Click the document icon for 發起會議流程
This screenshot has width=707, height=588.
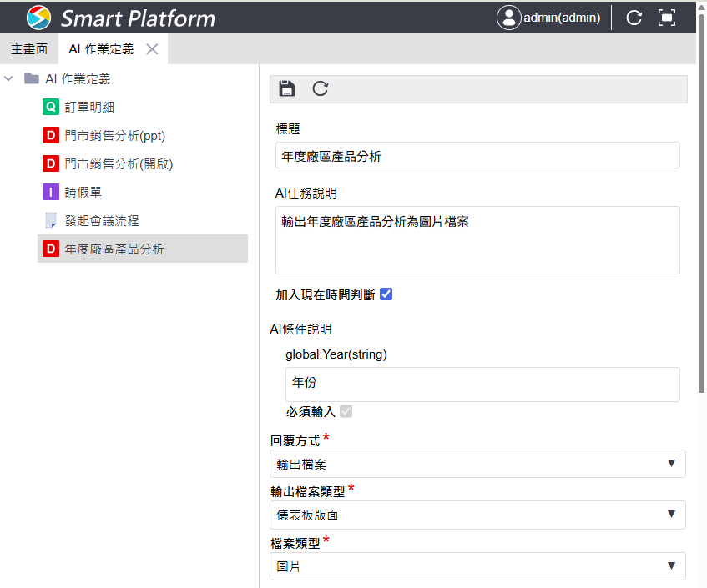pos(51,220)
